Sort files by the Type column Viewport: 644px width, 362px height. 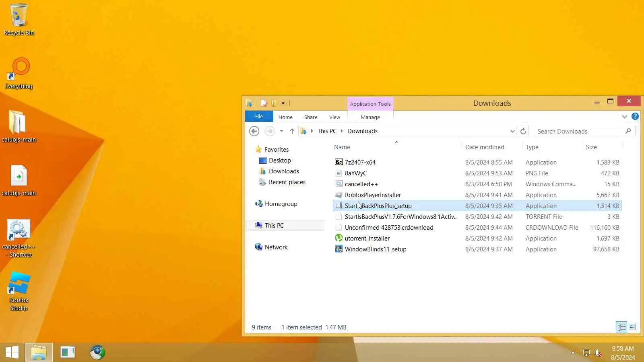point(532,147)
